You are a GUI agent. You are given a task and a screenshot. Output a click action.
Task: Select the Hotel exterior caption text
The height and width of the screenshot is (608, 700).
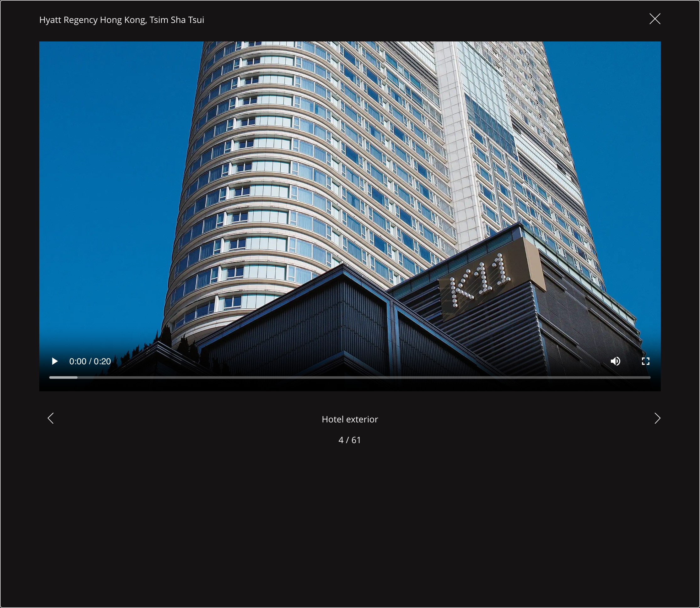[350, 419]
